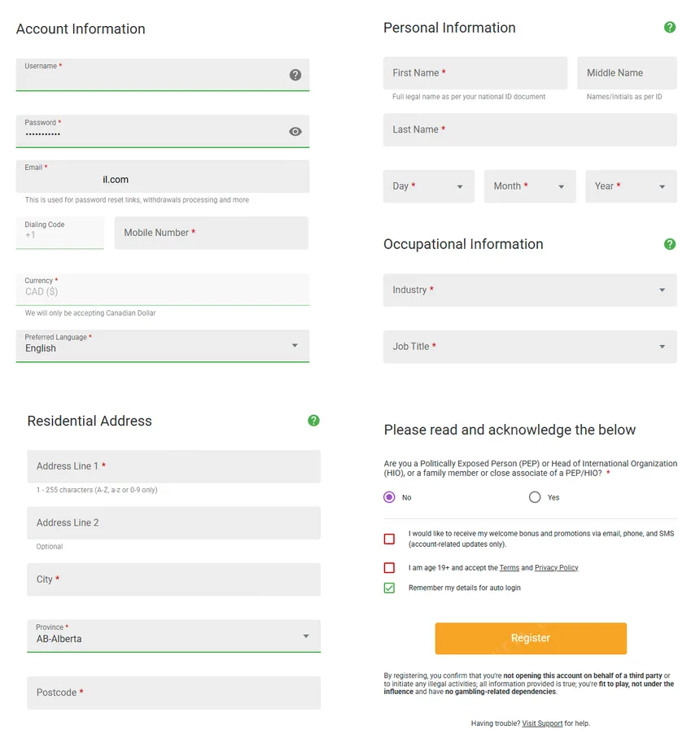
Task: Uncheck the Remember my details checkbox
Action: (389, 588)
